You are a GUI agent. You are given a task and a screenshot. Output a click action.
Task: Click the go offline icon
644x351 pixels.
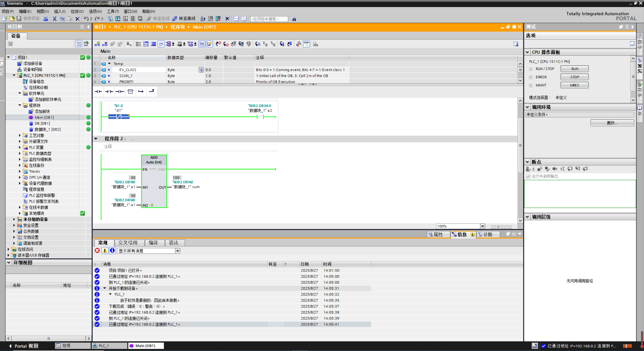pyautogui.click(x=175, y=19)
